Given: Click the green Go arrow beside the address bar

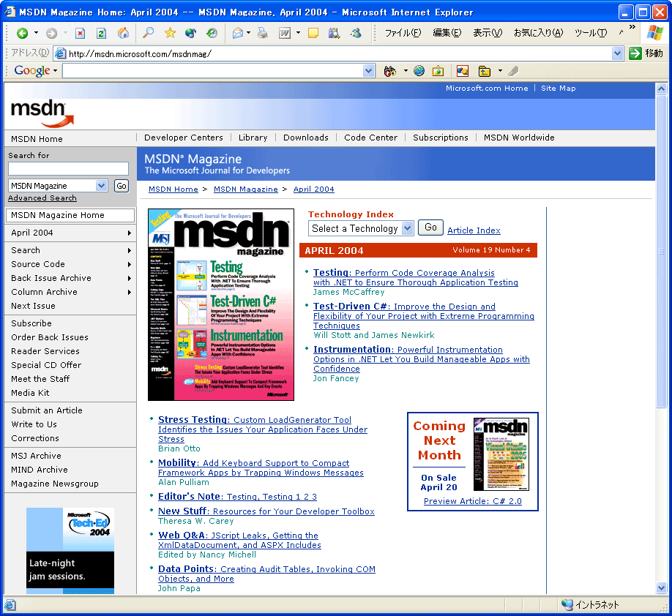Looking at the screenshot, I should click(x=635, y=53).
